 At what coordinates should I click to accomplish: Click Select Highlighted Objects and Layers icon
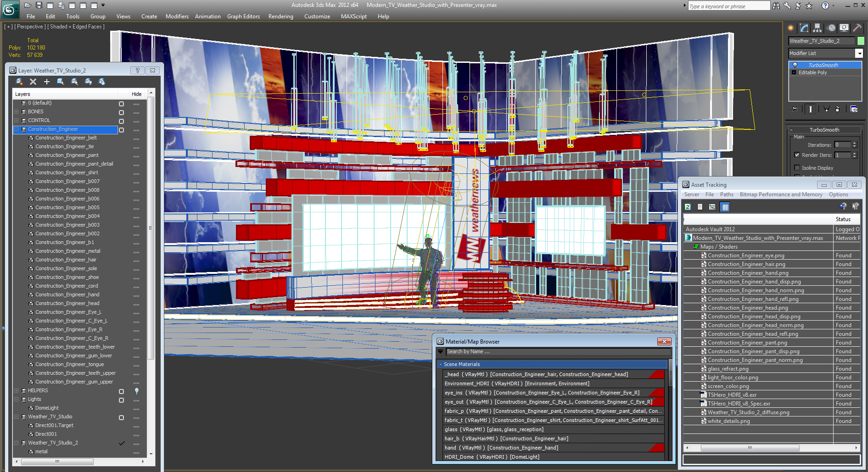(61, 82)
